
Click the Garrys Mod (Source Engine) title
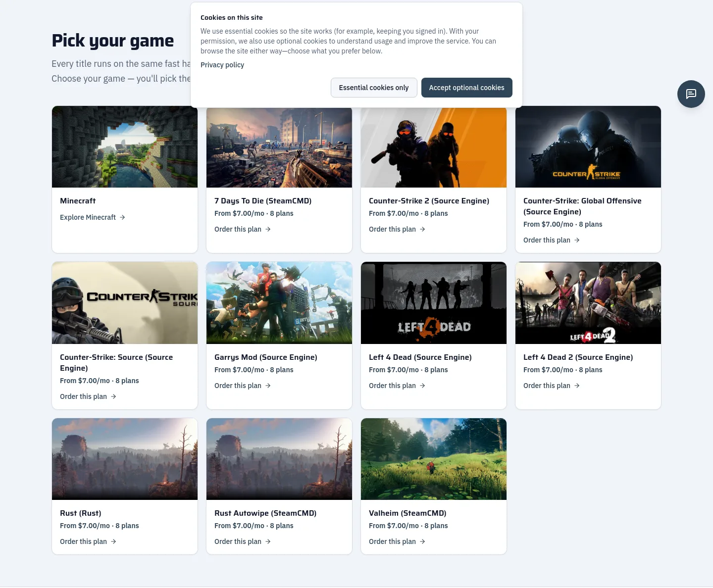[266, 357]
